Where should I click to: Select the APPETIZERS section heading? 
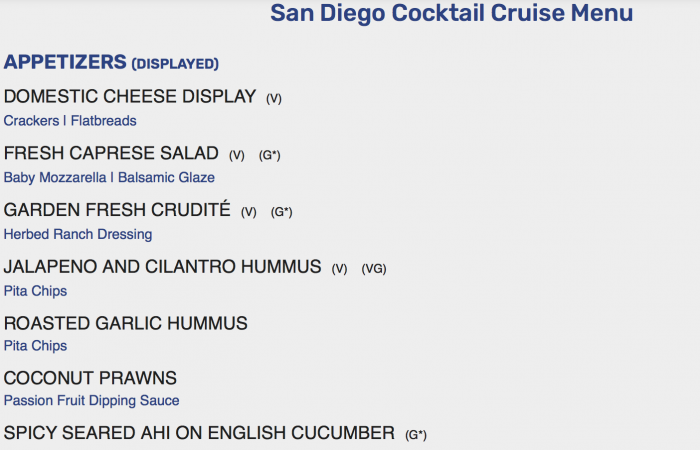(65, 62)
